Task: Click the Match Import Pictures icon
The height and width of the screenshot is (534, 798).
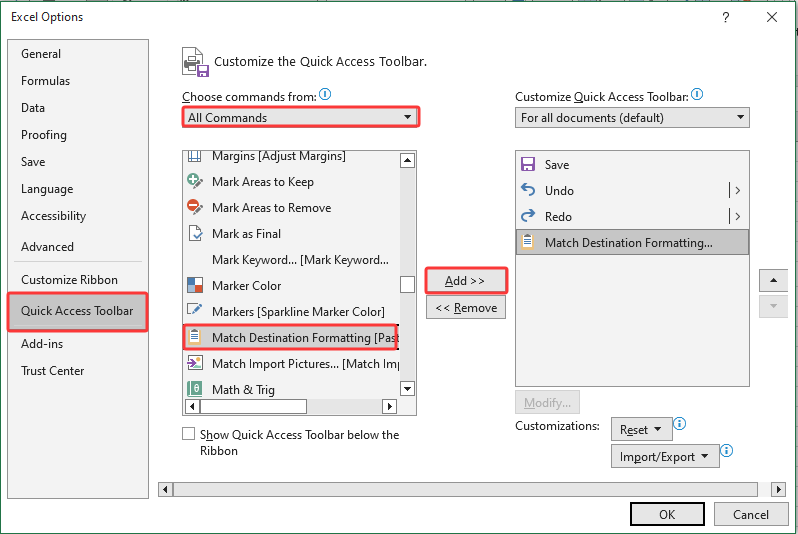Action: (195, 364)
